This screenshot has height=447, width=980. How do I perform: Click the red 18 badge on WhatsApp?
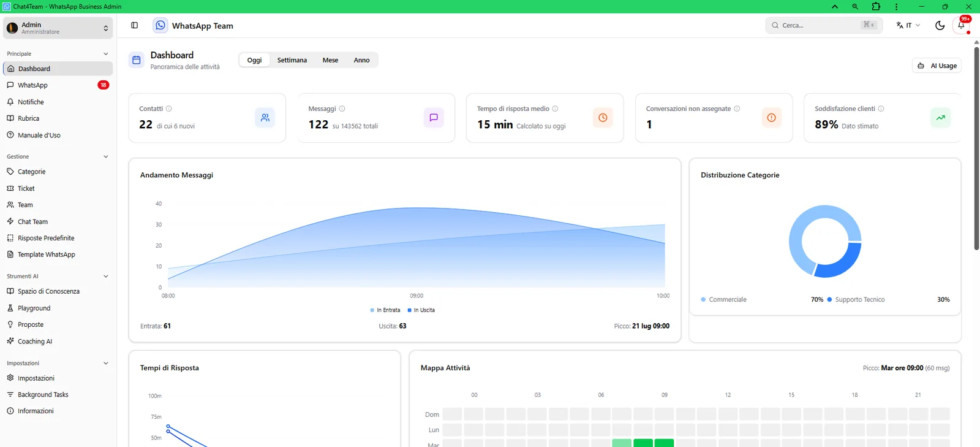click(104, 85)
